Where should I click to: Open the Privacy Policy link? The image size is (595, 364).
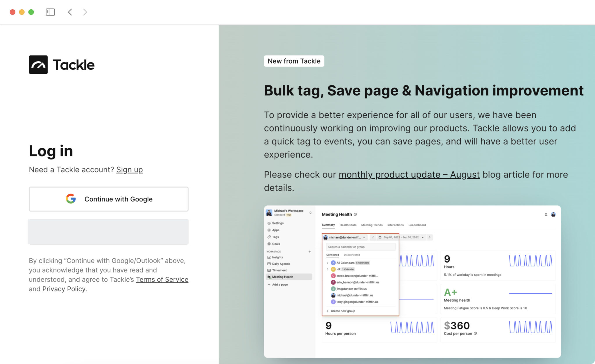click(64, 289)
